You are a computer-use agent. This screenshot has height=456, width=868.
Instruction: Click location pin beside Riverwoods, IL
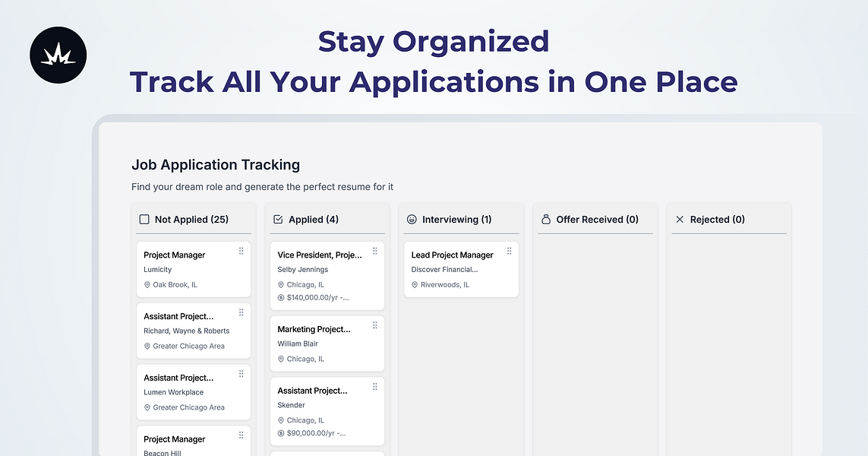pos(415,285)
